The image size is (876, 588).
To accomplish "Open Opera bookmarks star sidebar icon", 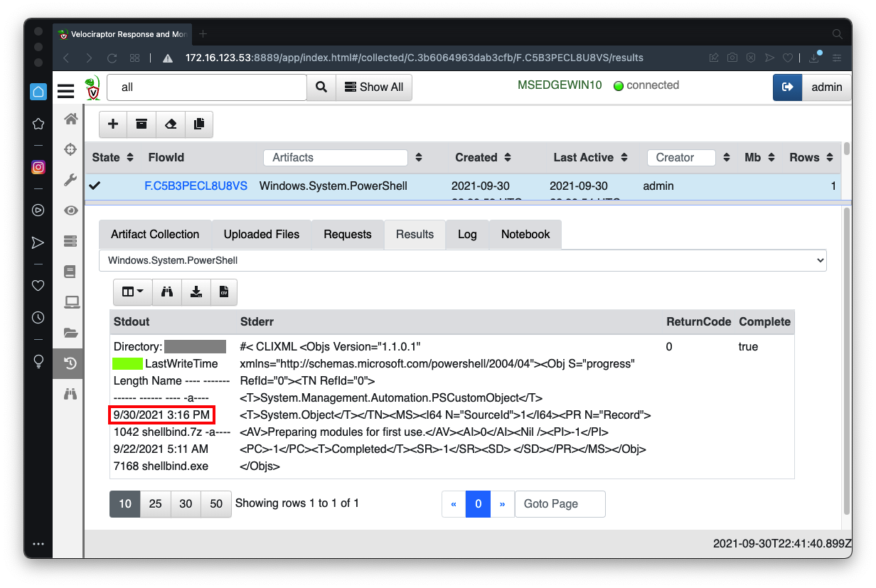I will point(38,124).
